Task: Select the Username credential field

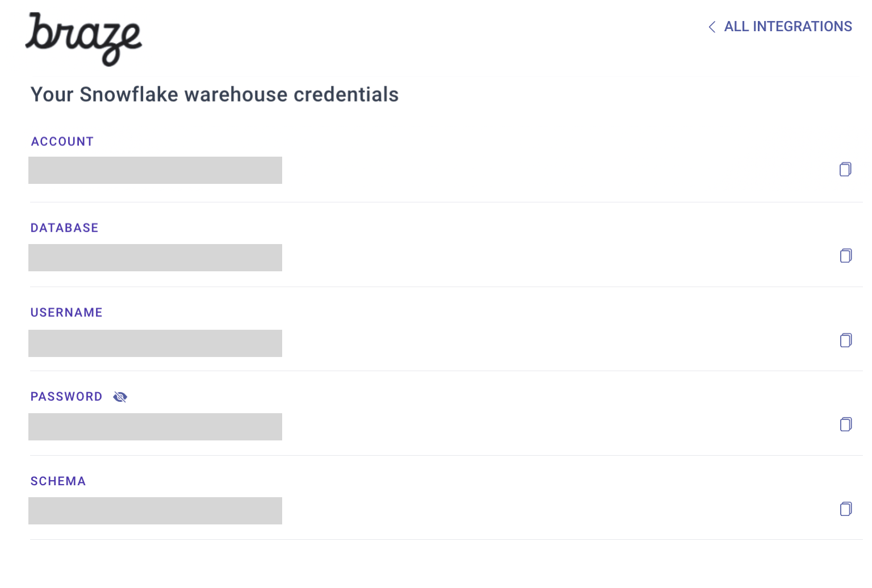Action: pyautogui.click(x=155, y=343)
